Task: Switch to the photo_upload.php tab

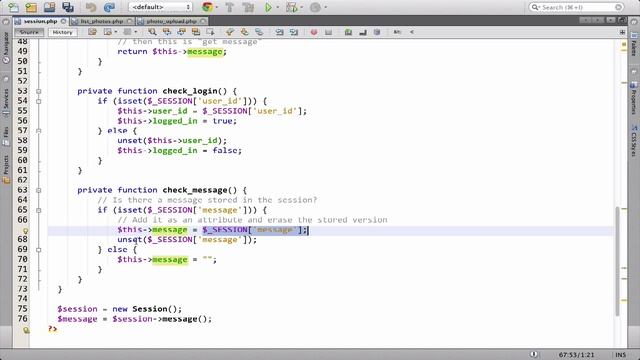Action: 171,21
